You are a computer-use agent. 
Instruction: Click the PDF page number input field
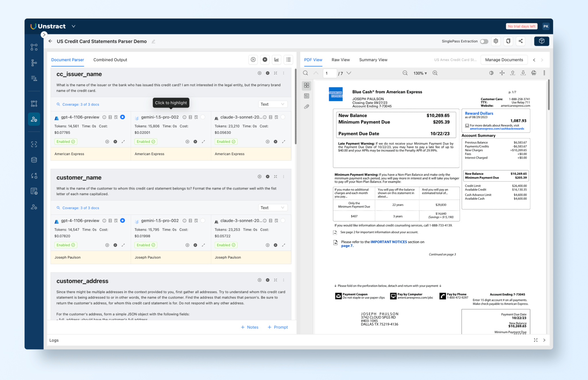pyautogui.click(x=329, y=73)
